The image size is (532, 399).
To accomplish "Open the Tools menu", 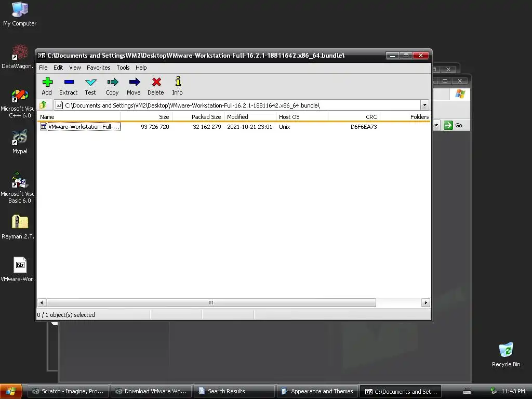I will click(x=123, y=68).
